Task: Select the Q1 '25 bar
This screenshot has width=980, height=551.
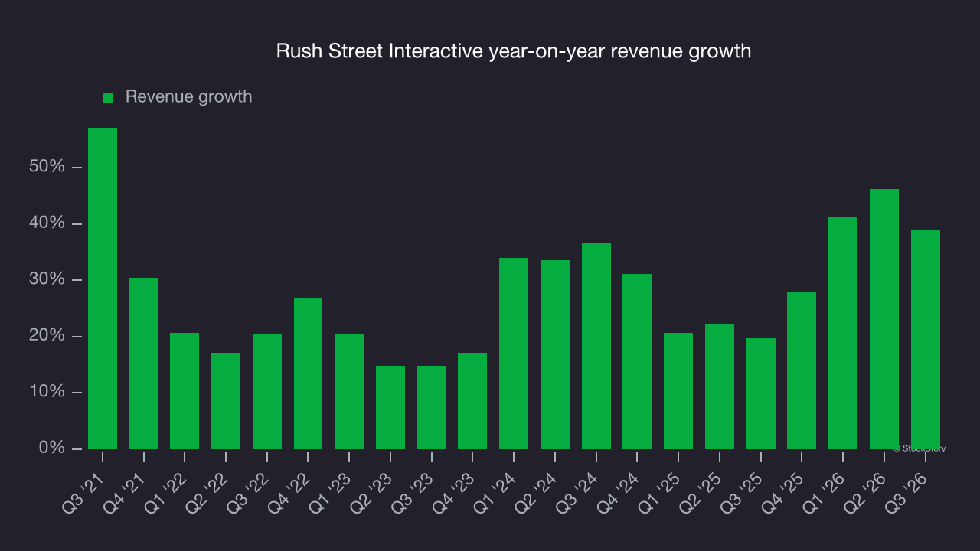Action: [678, 391]
